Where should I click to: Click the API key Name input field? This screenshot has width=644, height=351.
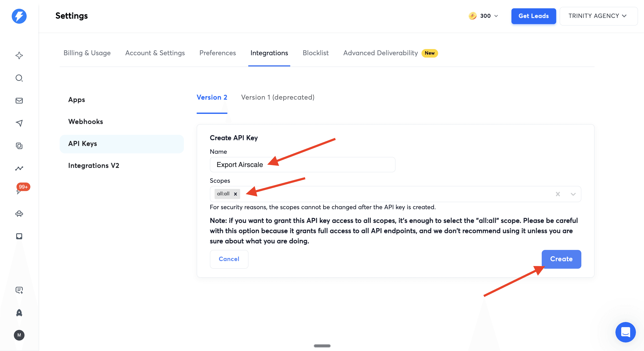tap(325, 165)
